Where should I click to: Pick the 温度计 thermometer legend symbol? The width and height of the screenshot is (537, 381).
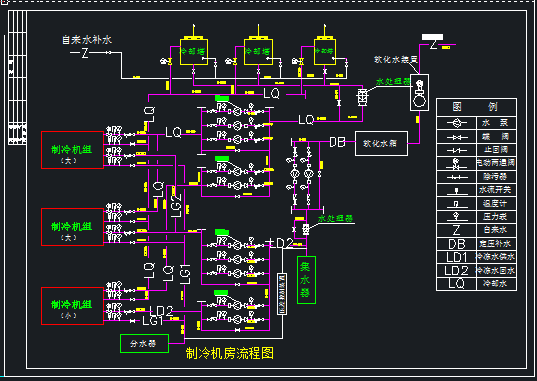pos(457,205)
